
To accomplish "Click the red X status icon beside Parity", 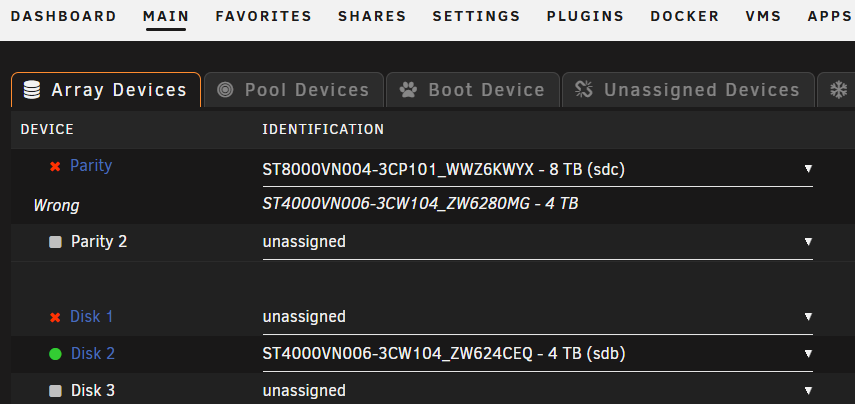I will point(55,166).
